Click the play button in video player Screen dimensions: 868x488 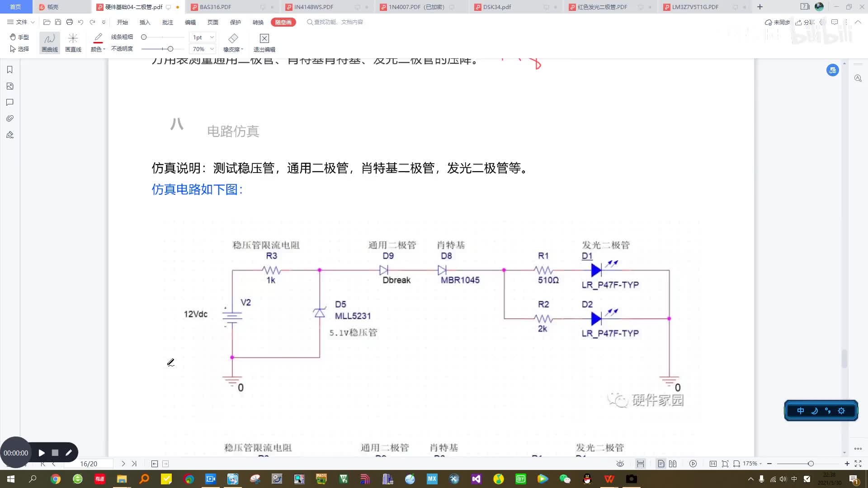click(x=41, y=452)
